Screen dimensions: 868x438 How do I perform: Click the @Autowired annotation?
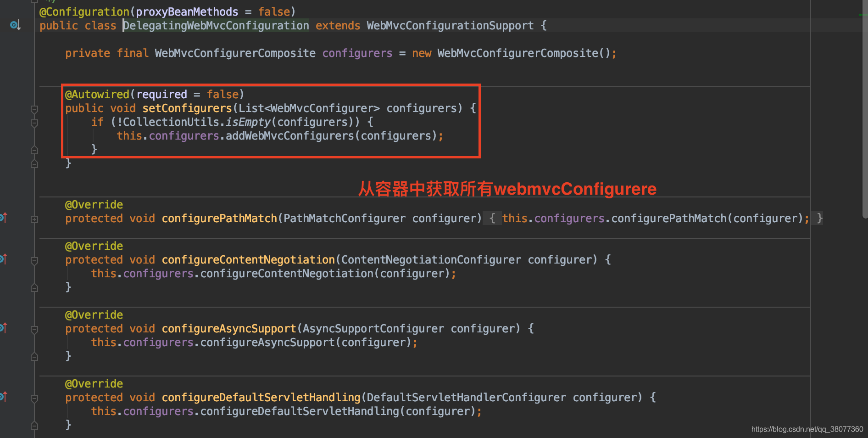coord(97,95)
